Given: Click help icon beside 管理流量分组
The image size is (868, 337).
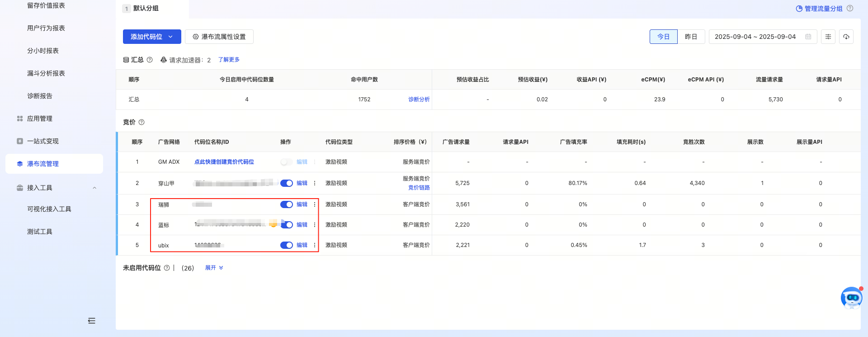Looking at the screenshot, I should pos(850,8).
